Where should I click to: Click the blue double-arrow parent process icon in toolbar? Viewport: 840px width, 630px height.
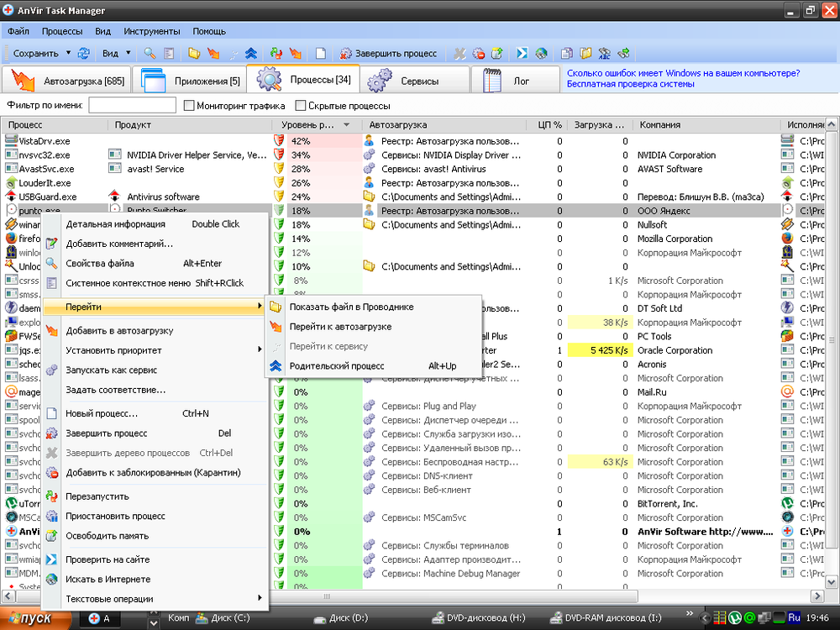[250, 53]
